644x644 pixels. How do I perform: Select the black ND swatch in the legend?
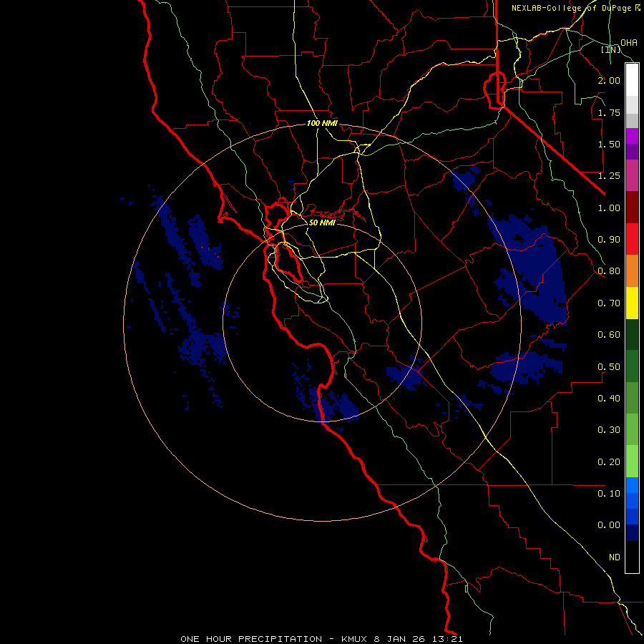coord(632,557)
